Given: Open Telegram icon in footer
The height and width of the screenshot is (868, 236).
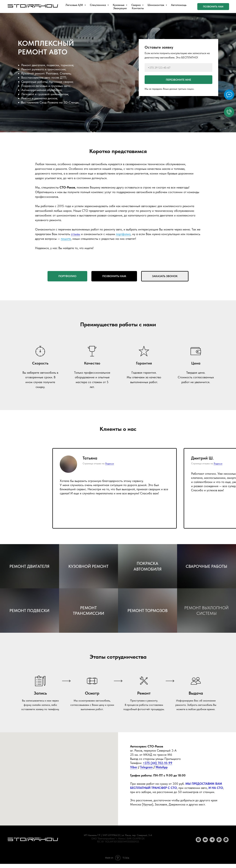Looking at the screenshot, I should click(212, 839).
